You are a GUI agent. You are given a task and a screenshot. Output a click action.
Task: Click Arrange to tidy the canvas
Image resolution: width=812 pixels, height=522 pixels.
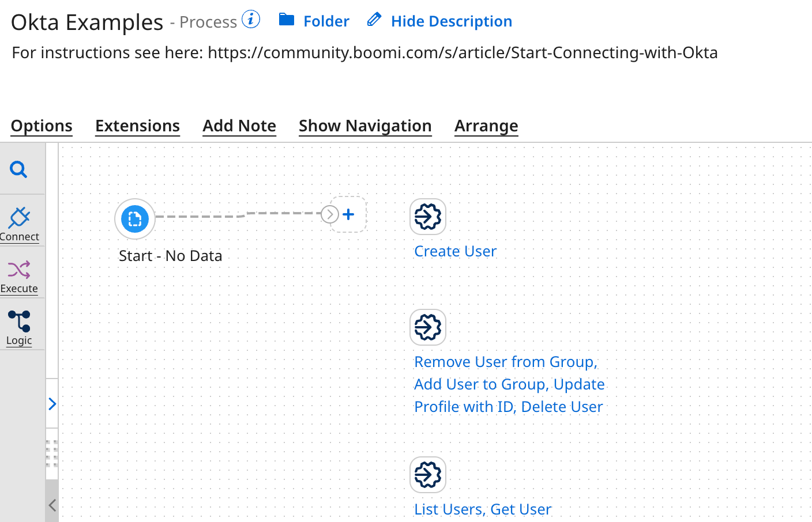pyautogui.click(x=486, y=126)
